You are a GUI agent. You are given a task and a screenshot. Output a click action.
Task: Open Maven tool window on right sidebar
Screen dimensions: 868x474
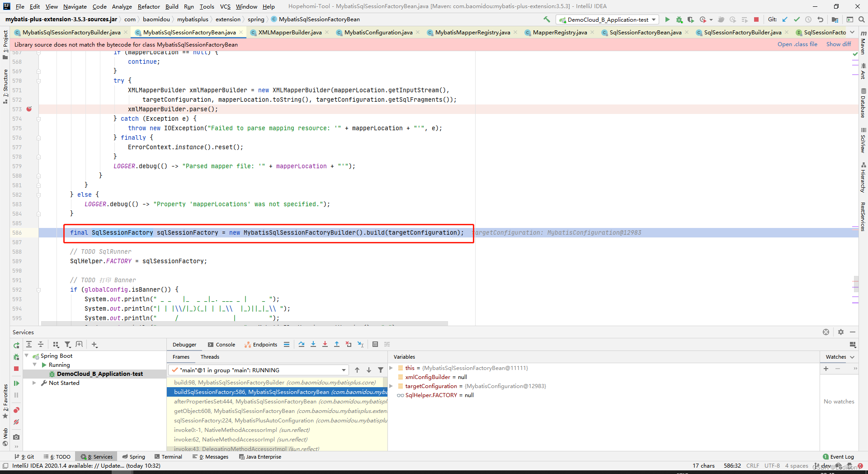tap(863, 43)
